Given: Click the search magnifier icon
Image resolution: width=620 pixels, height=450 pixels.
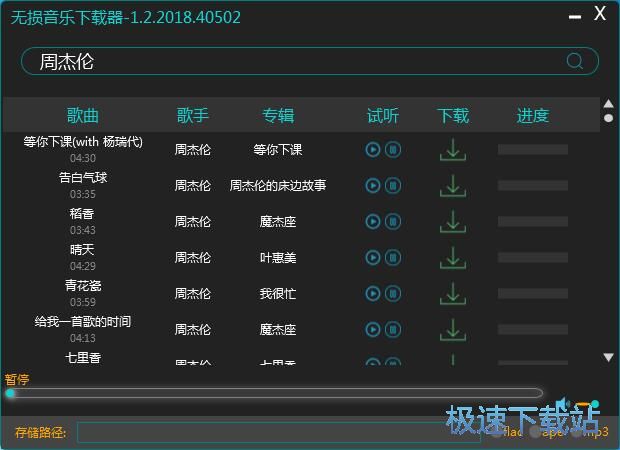Looking at the screenshot, I should [574, 61].
